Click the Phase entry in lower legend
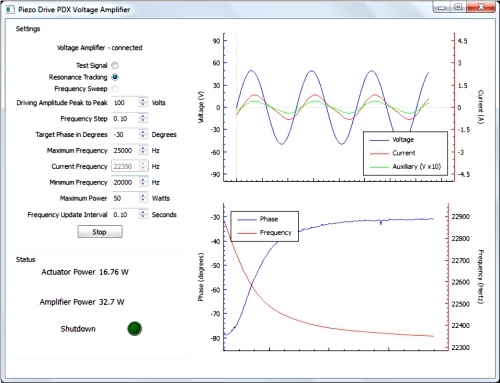 tap(258, 219)
